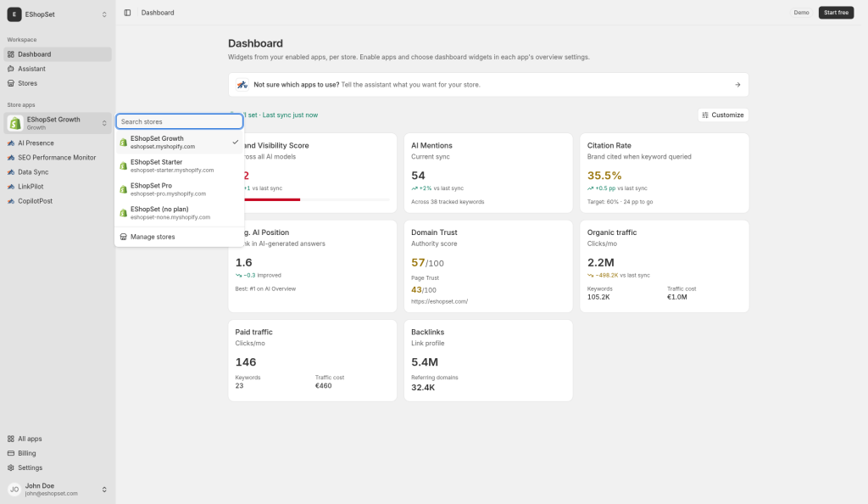Click the Data Sync app icon
The width and height of the screenshot is (868, 504).
coord(11,172)
